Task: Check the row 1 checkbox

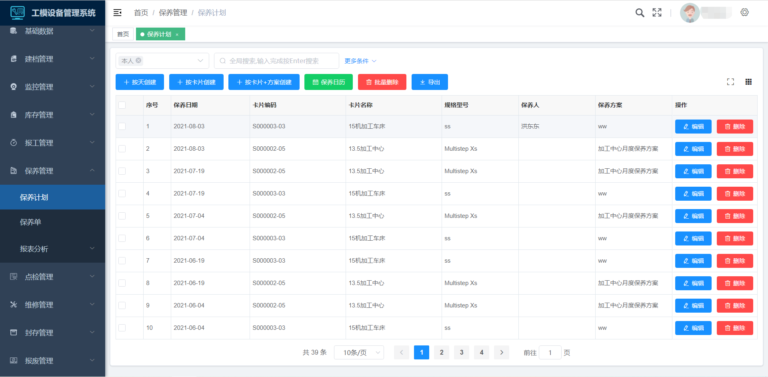Action: pos(122,126)
